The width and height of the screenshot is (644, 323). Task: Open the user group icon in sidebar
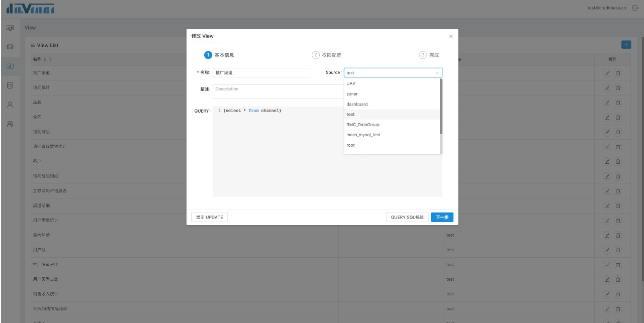click(10, 124)
